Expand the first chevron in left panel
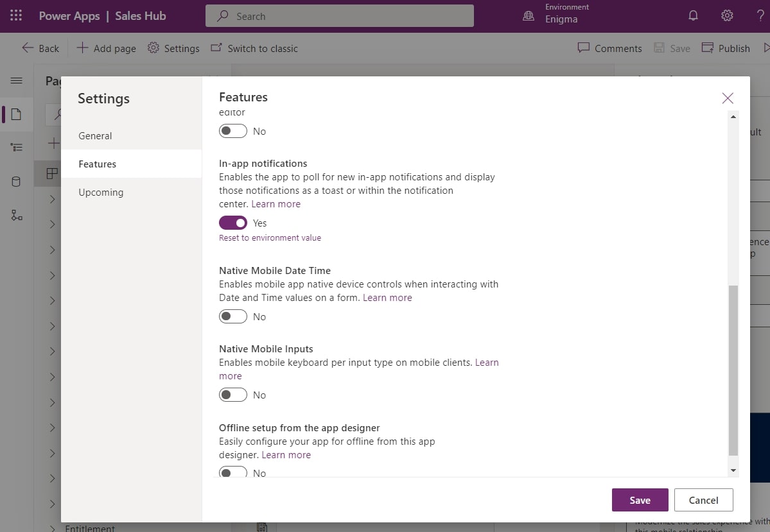 [52, 199]
